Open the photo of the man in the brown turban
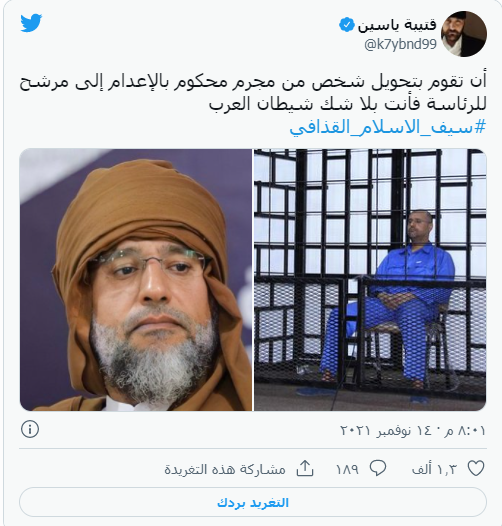 136,280
